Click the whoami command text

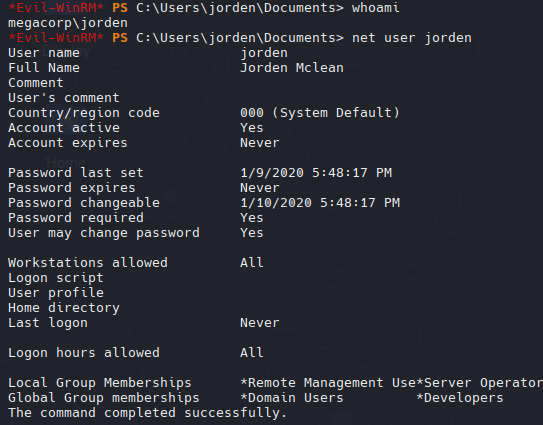[x=375, y=8]
